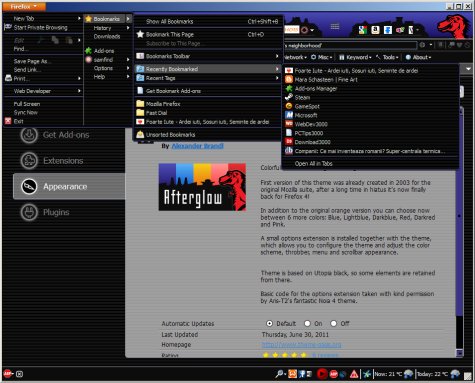The width and height of the screenshot is (475, 383).
Task: Set Automatic Updates to Off
Action: tap(333, 323)
